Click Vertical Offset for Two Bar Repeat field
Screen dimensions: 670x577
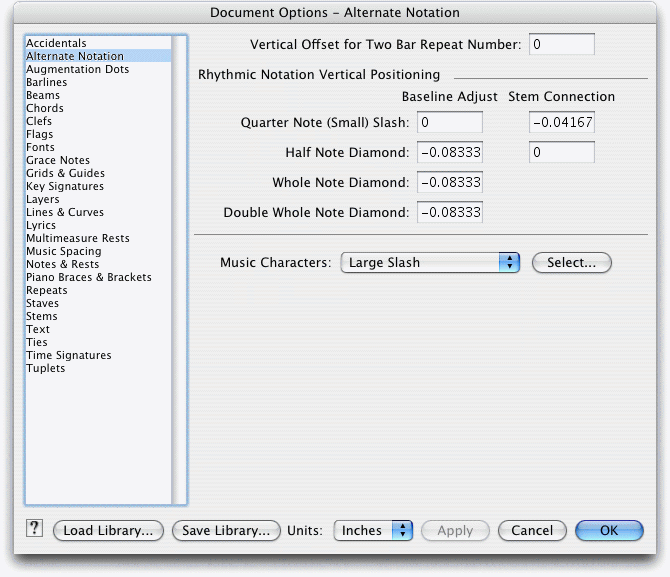tap(561, 44)
